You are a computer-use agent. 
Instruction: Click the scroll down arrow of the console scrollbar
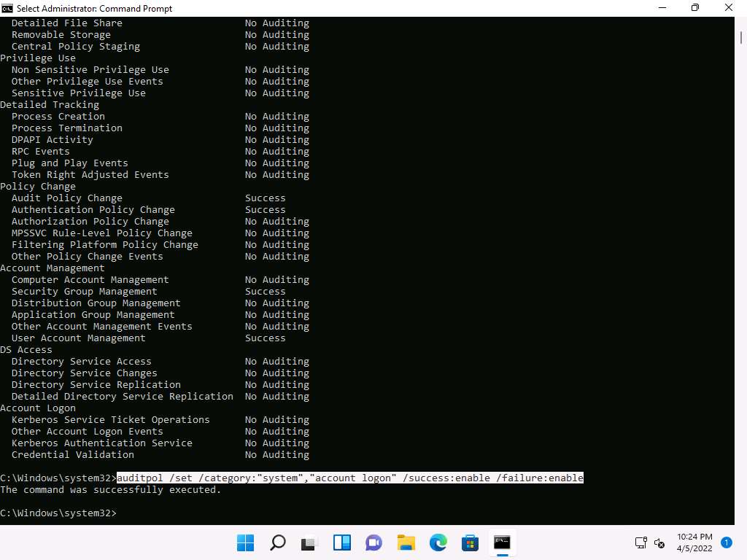coord(740,519)
